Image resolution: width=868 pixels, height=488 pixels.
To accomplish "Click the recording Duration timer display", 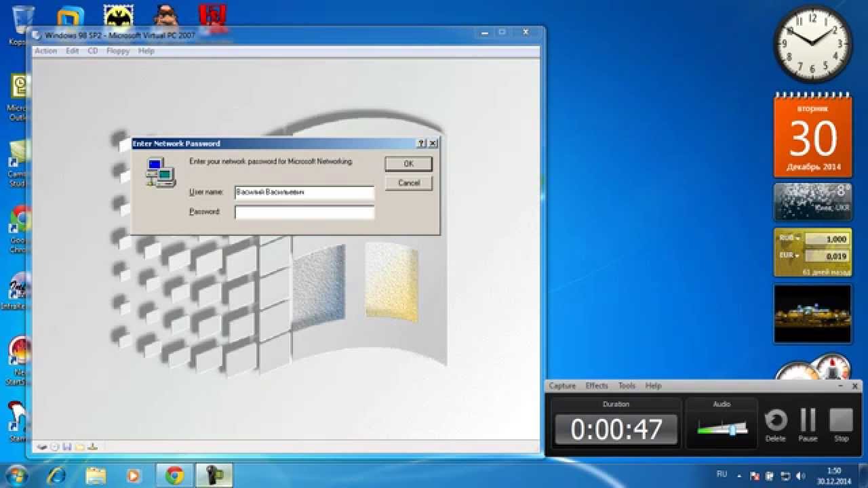I will point(616,430).
